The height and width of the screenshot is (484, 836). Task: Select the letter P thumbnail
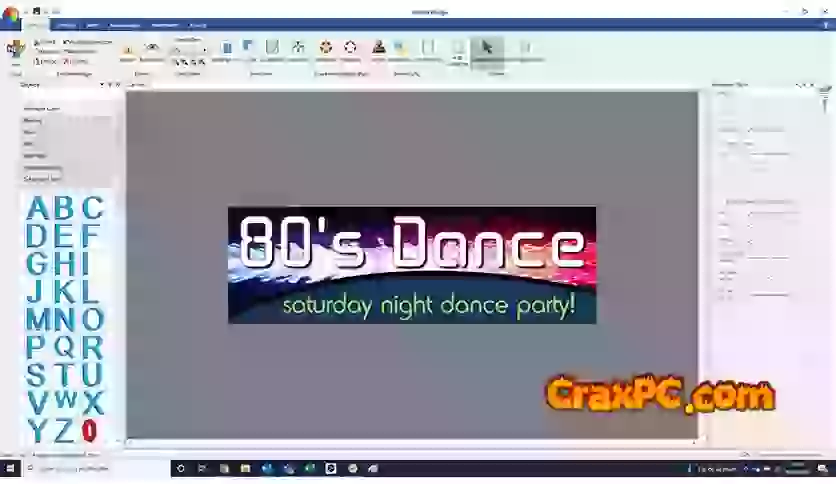point(36,346)
